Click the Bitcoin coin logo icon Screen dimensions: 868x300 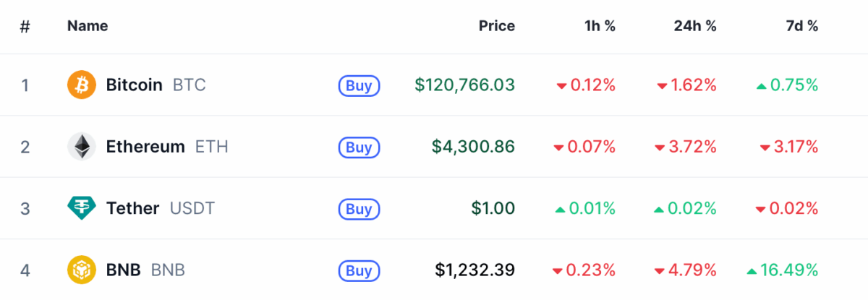click(x=82, y=85)
